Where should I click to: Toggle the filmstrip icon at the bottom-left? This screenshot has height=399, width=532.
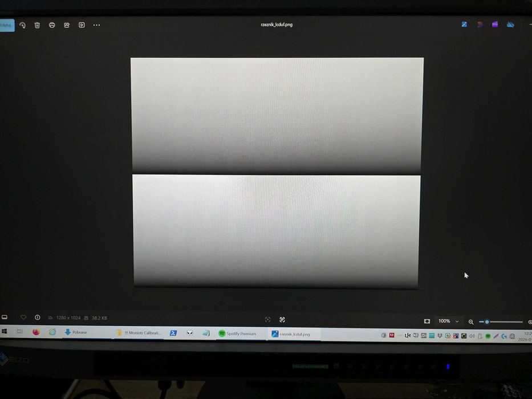[x=5, y=317]
